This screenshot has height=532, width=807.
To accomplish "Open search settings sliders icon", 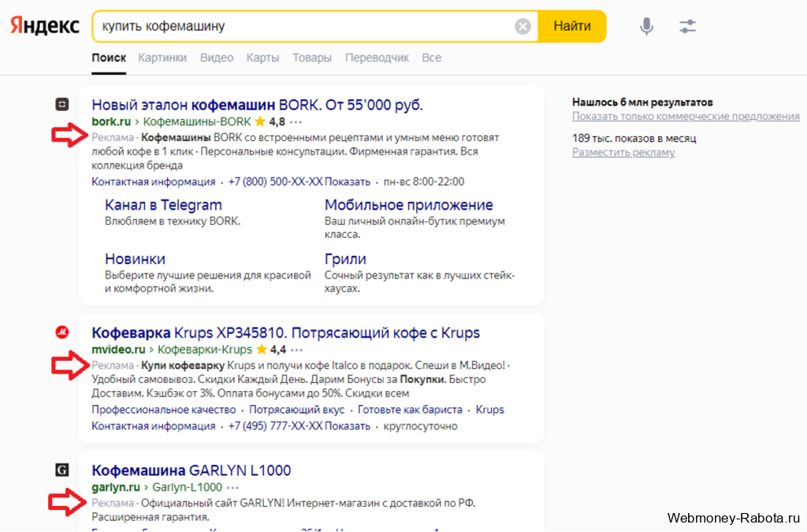I will coord(687,26).
